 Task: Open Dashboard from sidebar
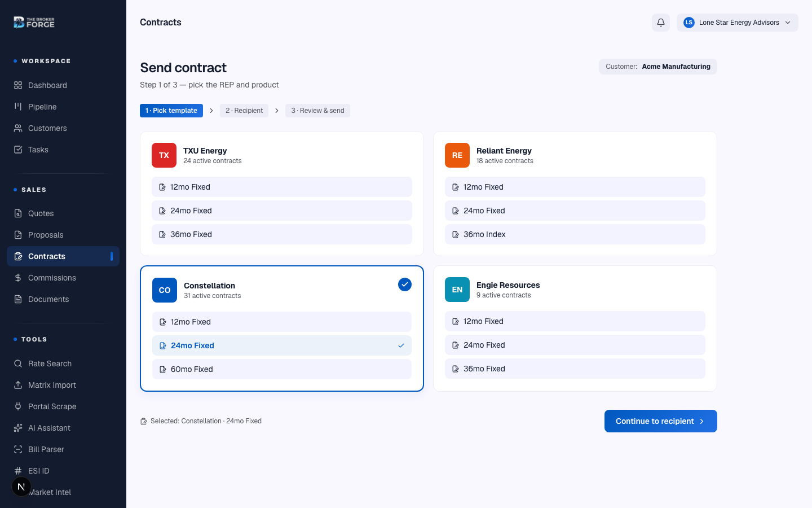click(63, 85)
